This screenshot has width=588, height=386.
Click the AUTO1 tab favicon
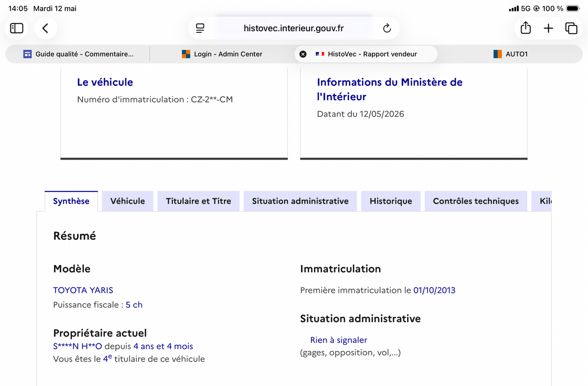pyautogui.click(x=498, y=54)
